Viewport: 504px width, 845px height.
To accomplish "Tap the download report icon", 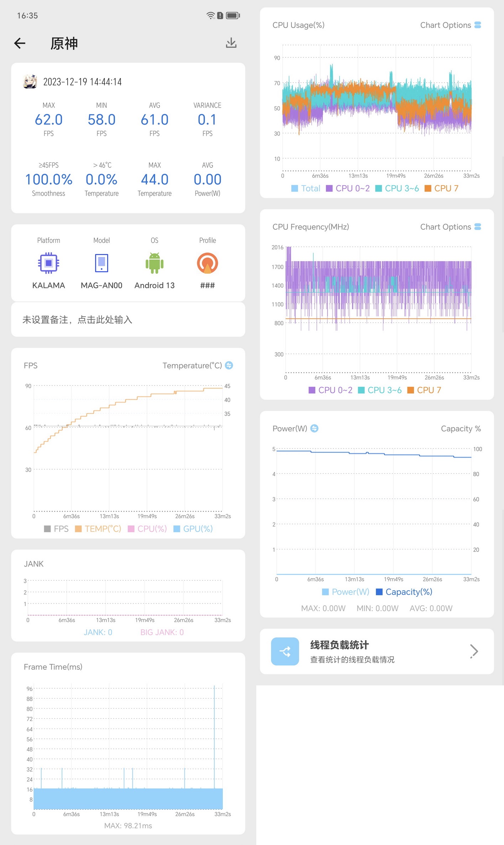I will click(x=231, y=43).
